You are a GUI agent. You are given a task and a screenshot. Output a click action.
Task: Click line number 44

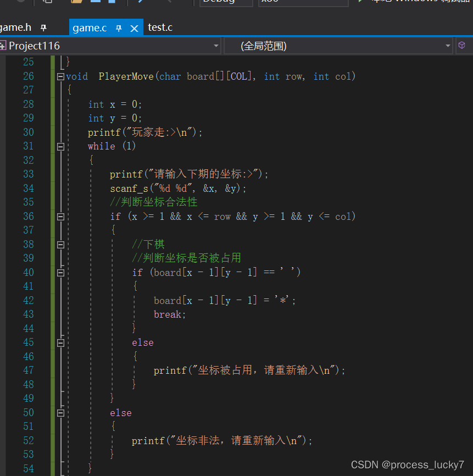(x=29, y=329)
